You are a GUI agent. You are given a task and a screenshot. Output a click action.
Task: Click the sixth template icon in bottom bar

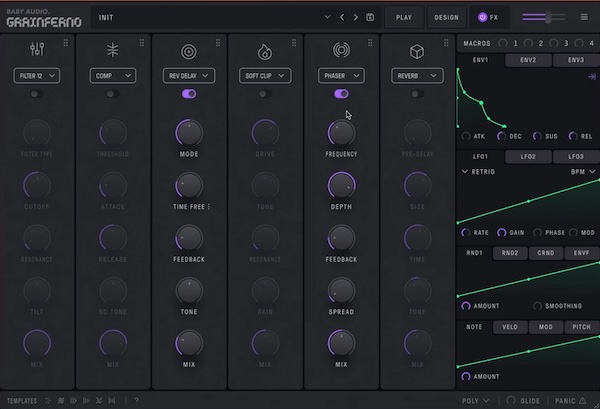[112, 401]
